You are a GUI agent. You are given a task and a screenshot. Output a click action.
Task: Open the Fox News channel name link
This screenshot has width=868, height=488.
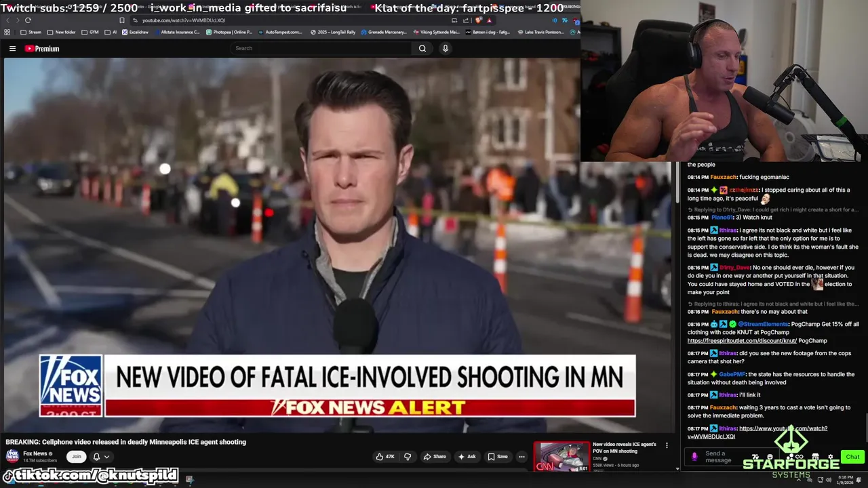coord(35,453)
